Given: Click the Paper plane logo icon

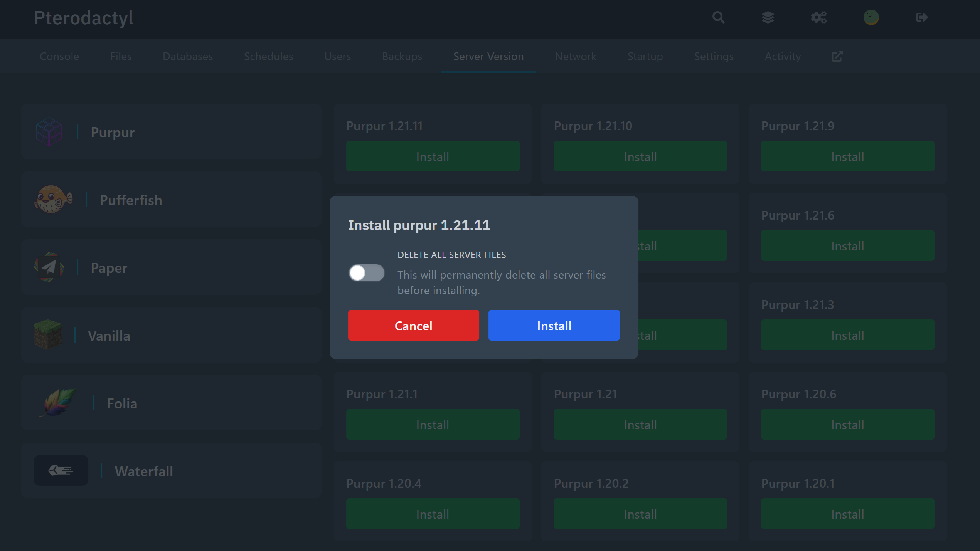Looking at the screenshot, I should pos(49,267).
